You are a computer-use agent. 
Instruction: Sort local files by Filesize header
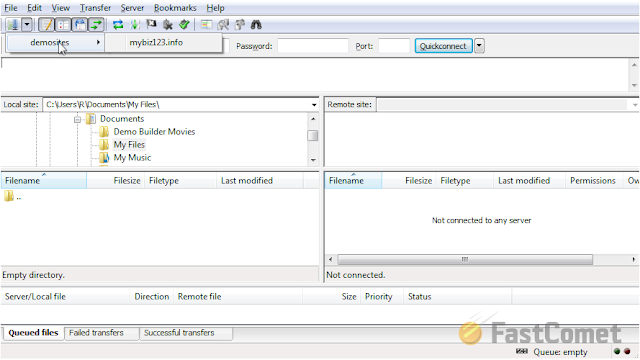(116, 180)
